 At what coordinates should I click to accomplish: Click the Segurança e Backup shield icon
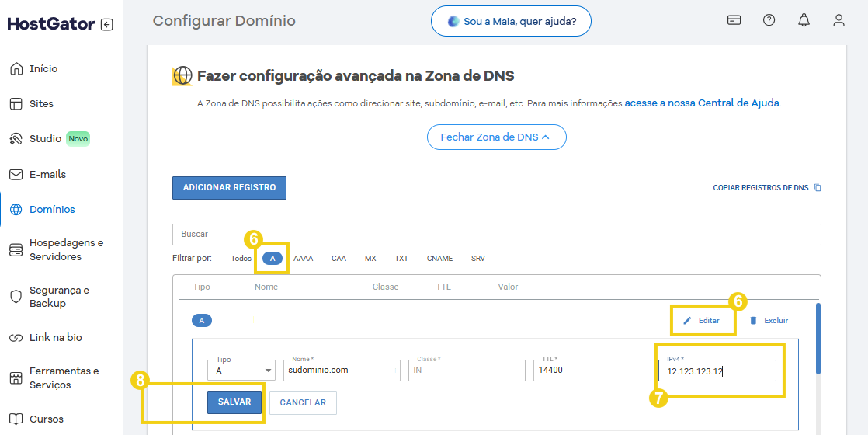(x=16, y=297)
